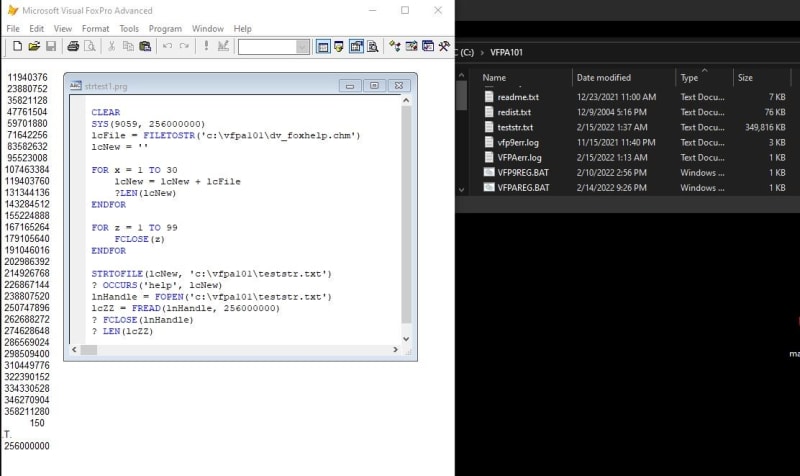Minimize the strtest1.prg editor window
This screenshot has height=476, width=800.
click(x=350, y=86)
